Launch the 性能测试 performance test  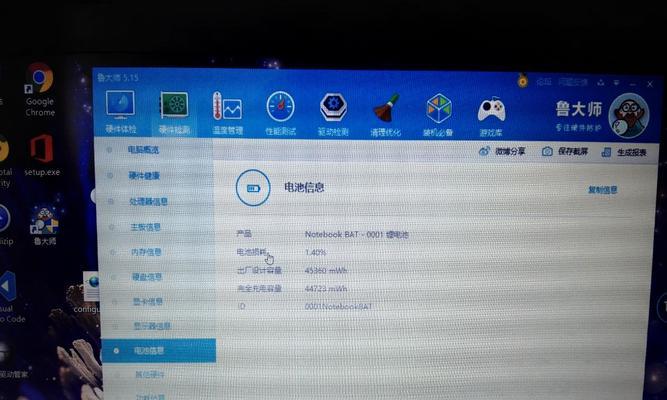click(x=280, y=114)
